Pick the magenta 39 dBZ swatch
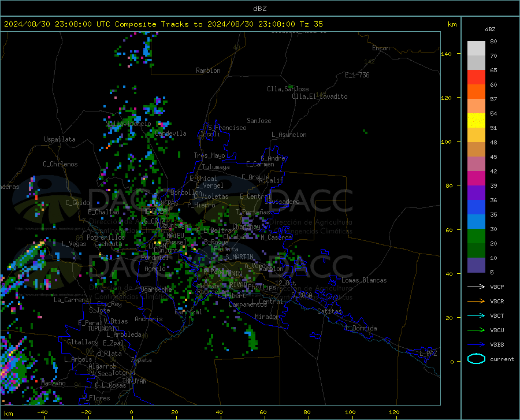 (476, 179)
